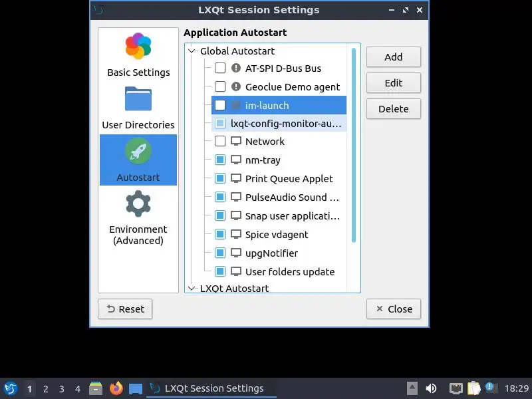Click monitor icon beside Print Queue Applet
The width and height of the screenshot is (532, 399).
click(236, 178)
